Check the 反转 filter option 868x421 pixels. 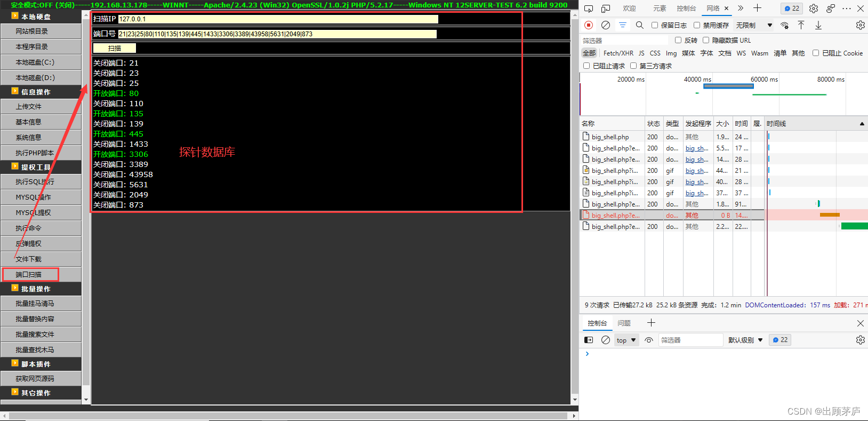coord(678,40)
